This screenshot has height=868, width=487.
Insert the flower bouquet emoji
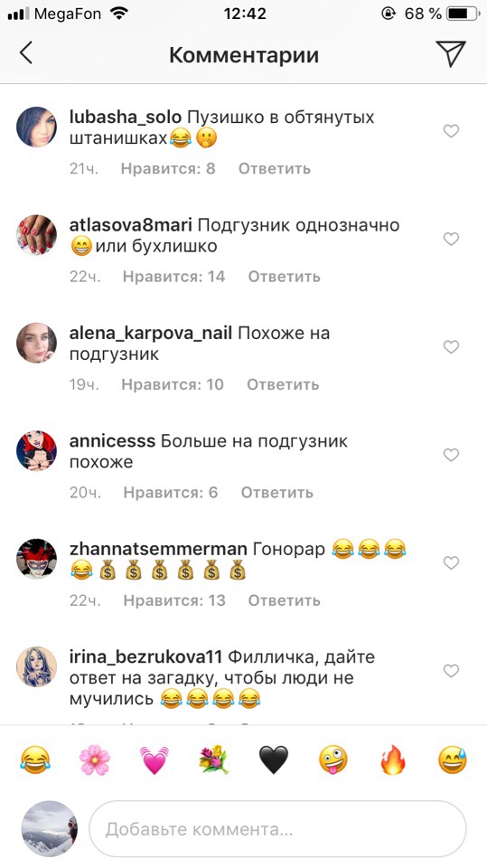click(213, 759)
